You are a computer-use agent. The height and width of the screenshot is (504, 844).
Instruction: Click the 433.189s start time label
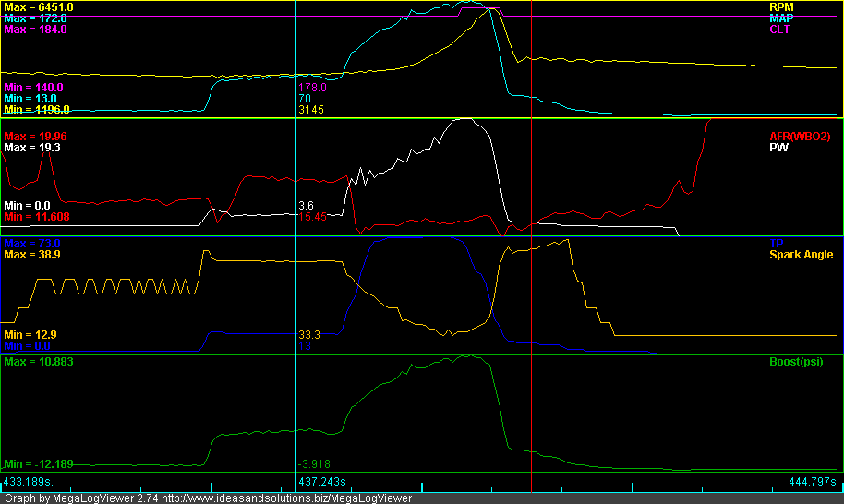click(27, 482)
